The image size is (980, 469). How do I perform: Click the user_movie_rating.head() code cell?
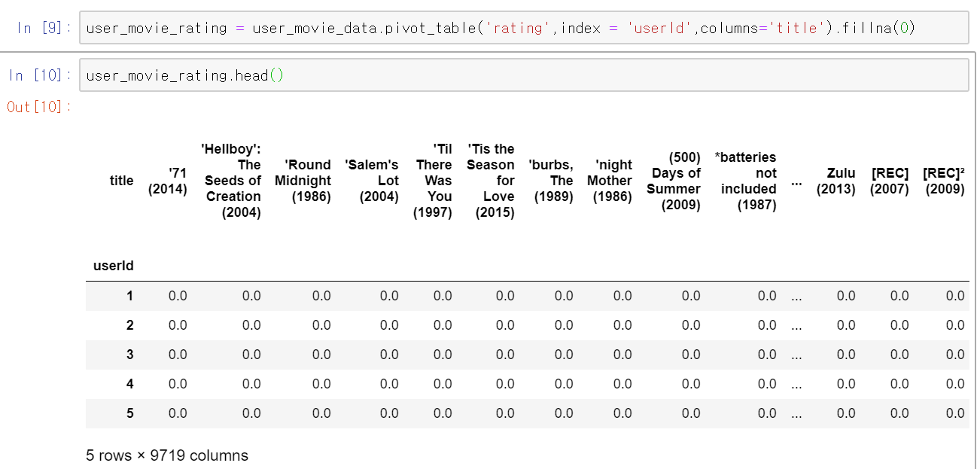click(x=524, y=75)
